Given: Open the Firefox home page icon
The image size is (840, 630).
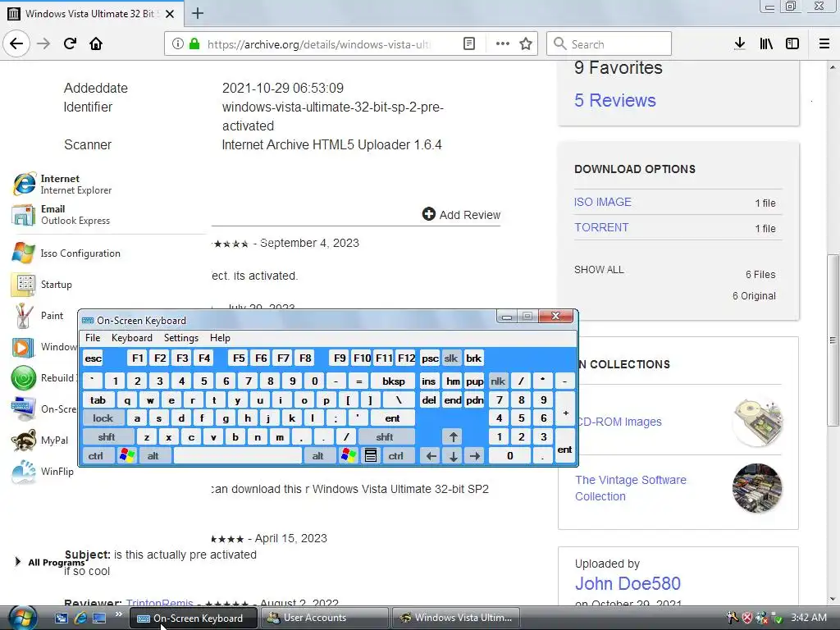Looking at the screenshot, I should tap(96, 43).
